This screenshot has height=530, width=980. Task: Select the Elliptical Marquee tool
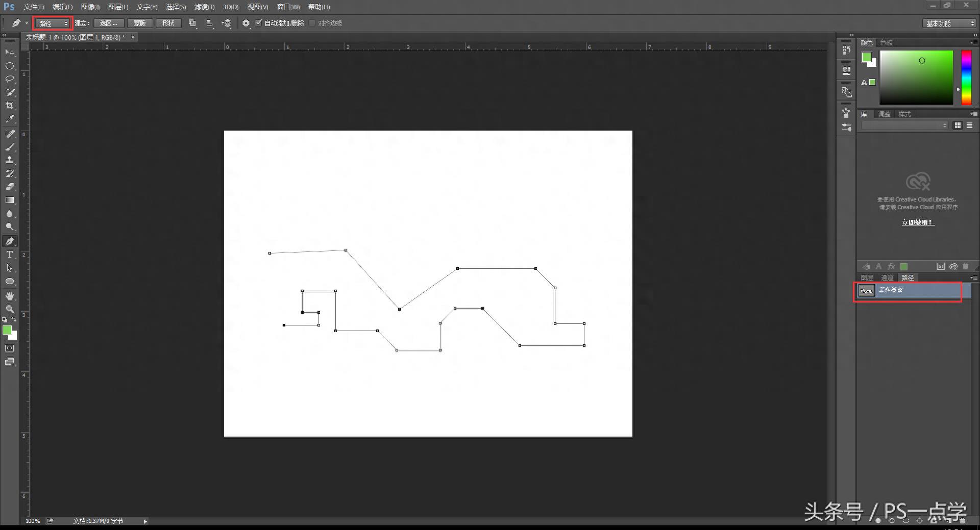10,66
